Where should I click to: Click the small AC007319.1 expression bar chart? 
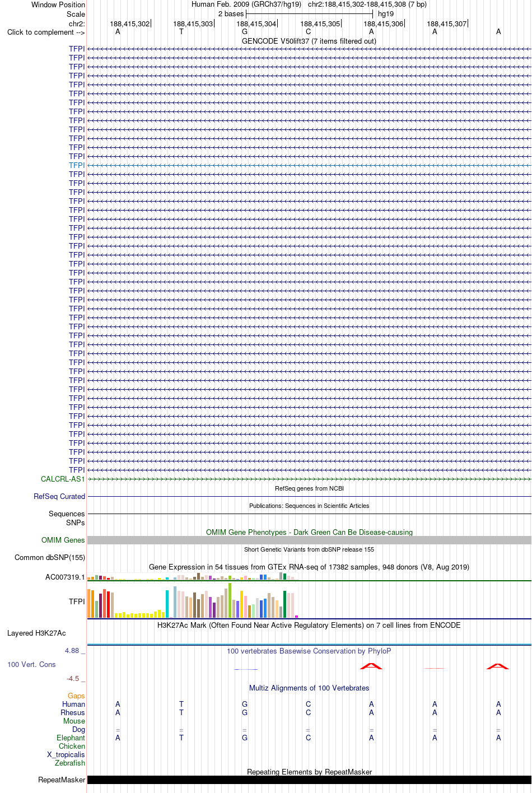[193, 576]
